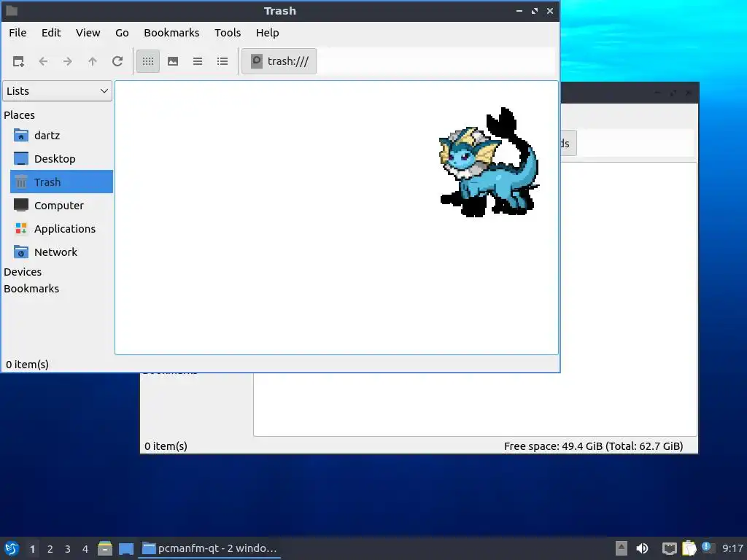The height and width of the screenshot is (560, 747).
Task: Open the Go menu
Action: tap(122, 33)
